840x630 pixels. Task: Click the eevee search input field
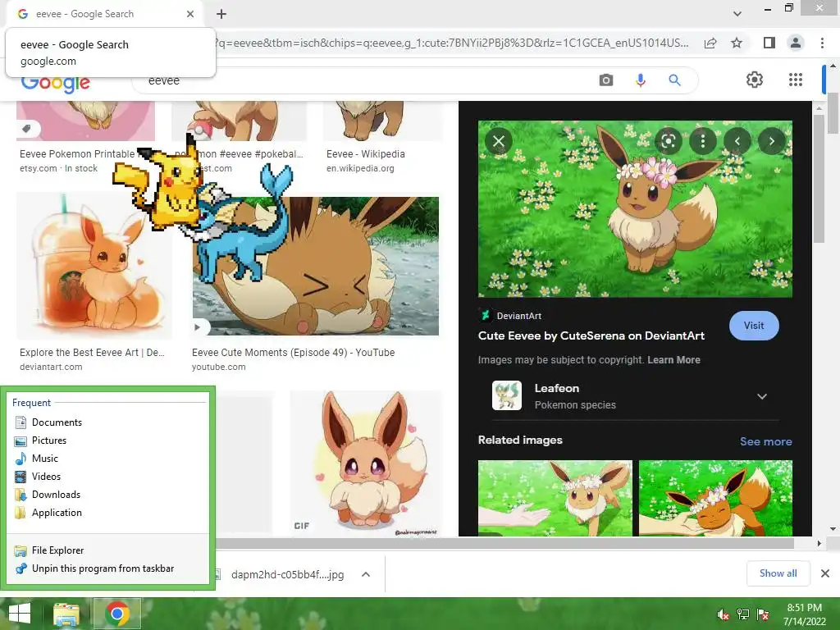click(364, 80)
